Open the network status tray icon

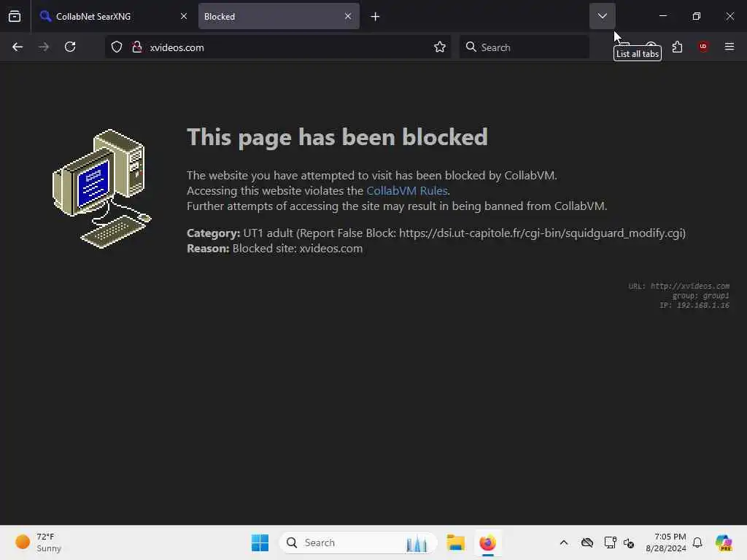(x=610, y=542)
